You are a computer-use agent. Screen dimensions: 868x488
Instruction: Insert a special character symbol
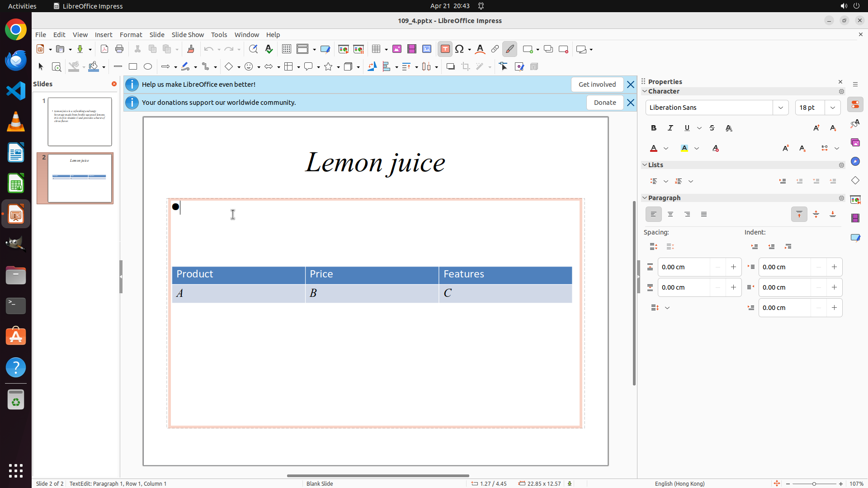460,49
